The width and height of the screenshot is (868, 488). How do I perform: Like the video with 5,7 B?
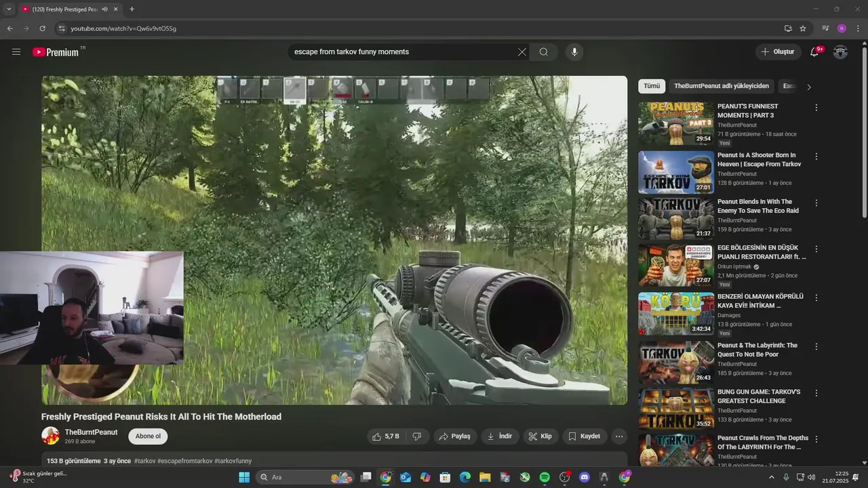[386, 436]
